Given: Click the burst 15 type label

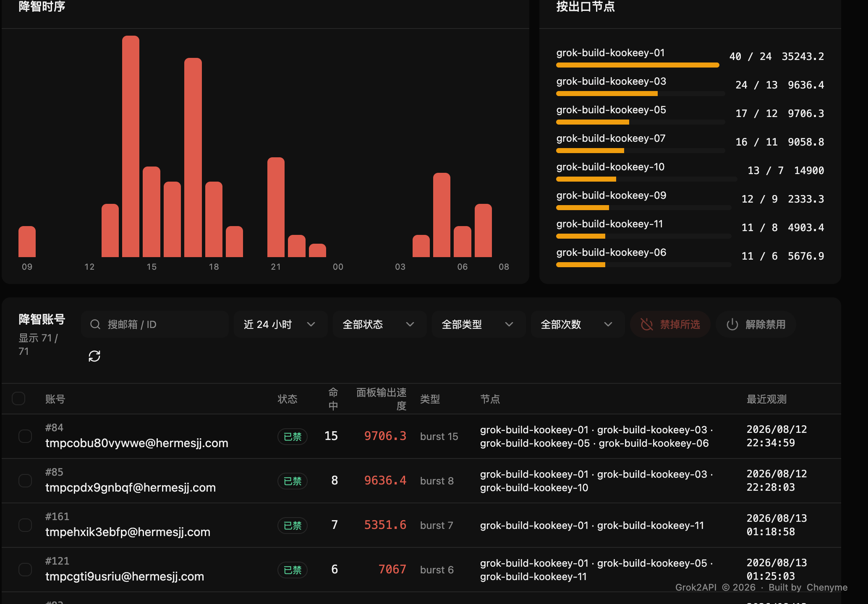Looking at the screenshot, I should 439,436.
